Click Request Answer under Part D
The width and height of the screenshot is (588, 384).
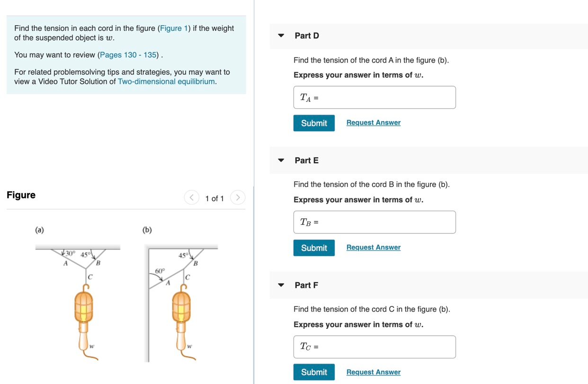pyautogui.click(x=373, y=122)
